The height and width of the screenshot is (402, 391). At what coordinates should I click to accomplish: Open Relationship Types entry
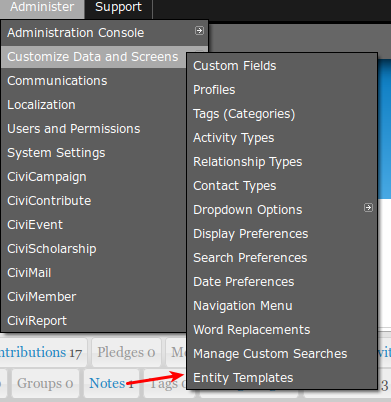point(282,162)
